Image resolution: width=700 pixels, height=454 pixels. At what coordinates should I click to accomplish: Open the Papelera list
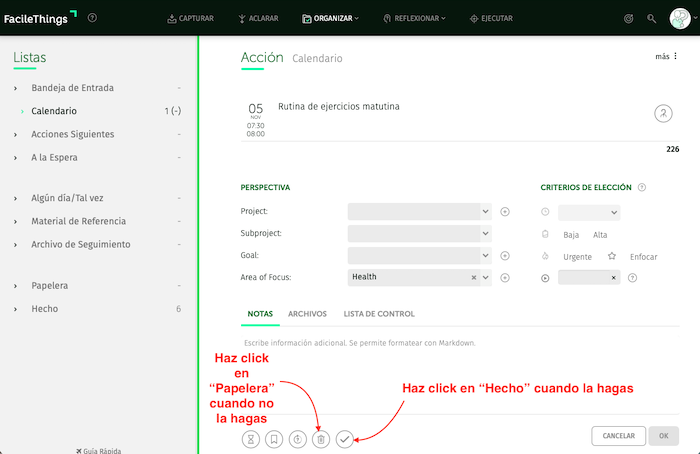(x=50, y=285)
